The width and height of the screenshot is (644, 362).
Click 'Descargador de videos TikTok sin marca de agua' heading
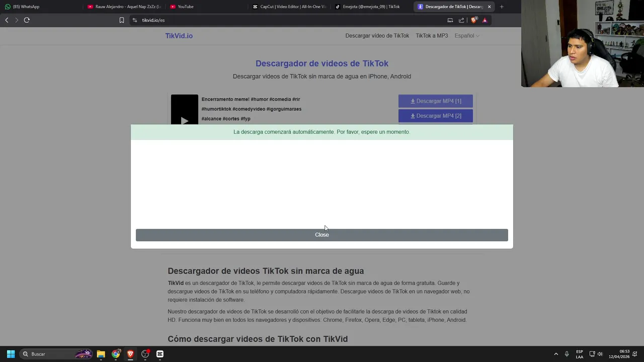tap(266, 271)
